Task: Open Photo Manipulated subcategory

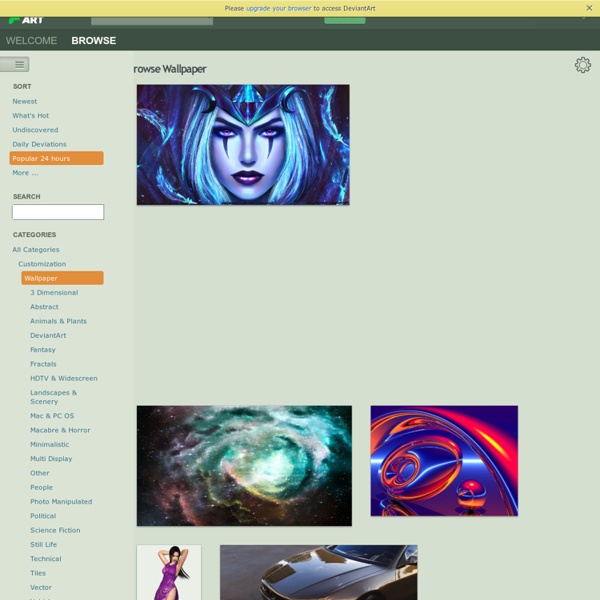Action: coord(61,502)
